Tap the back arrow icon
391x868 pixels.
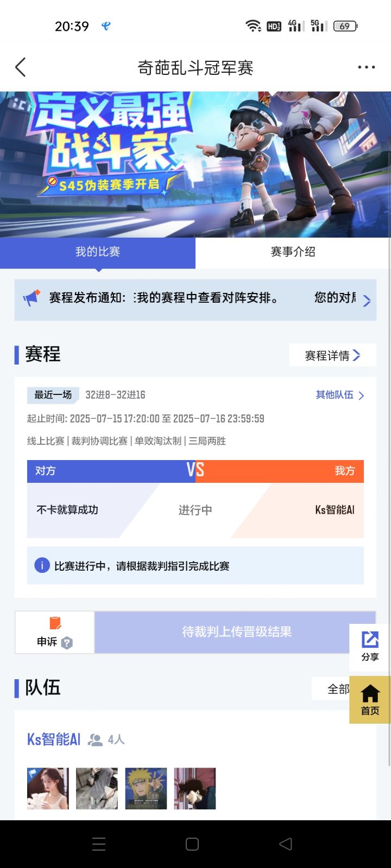tap(21, 67)
